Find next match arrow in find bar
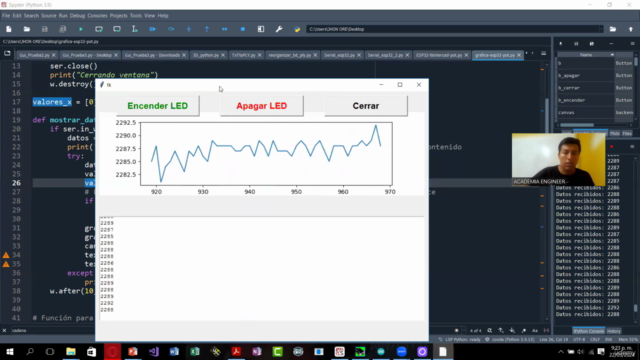 512,331
